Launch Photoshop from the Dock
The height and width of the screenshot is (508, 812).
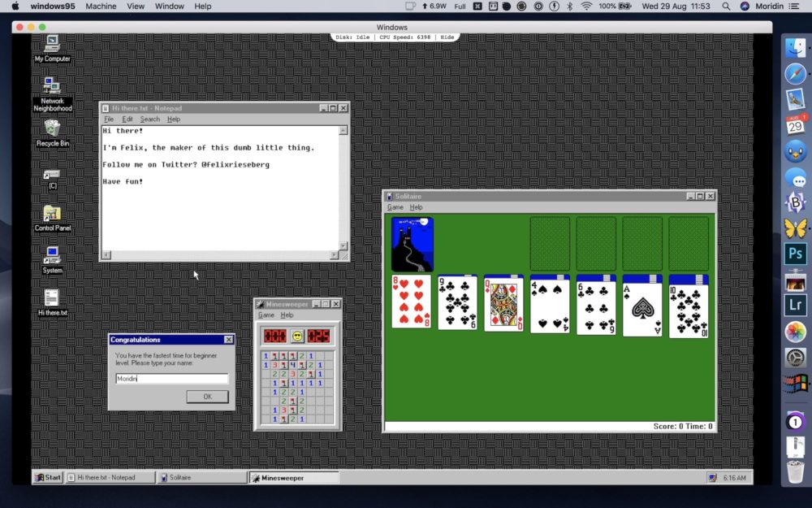[796, 254]
